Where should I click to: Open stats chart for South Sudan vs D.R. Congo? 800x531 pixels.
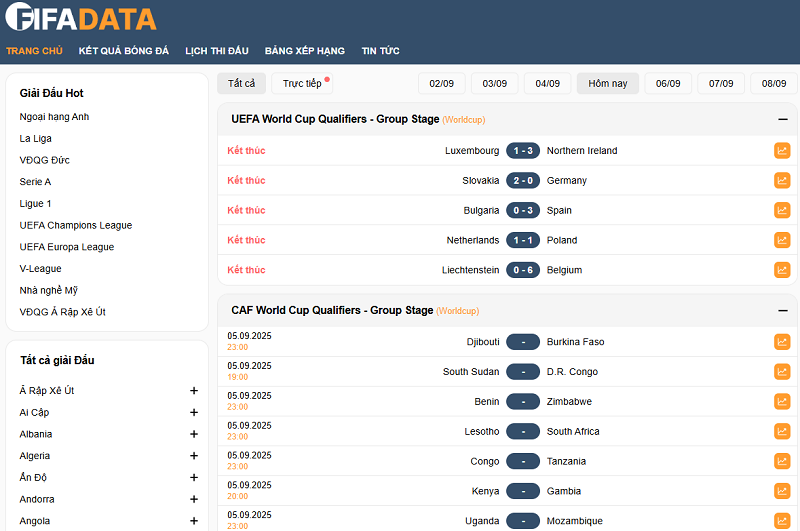click(782, 371)
